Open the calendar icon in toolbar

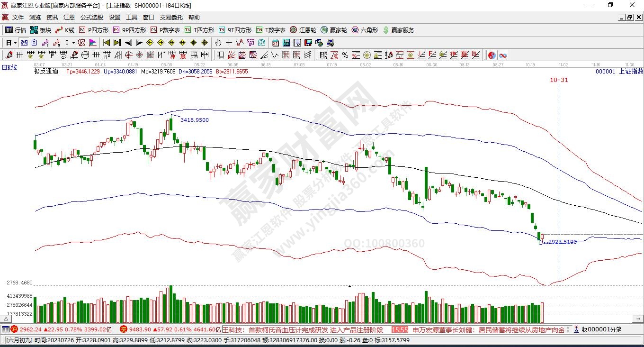click(x=275, y=43)
